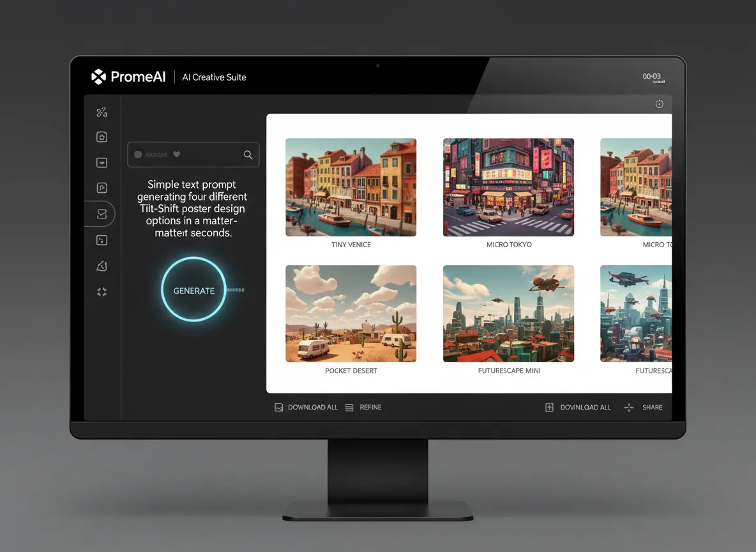Open the bottom four-arrows sidebar icon

pos(102,292)
